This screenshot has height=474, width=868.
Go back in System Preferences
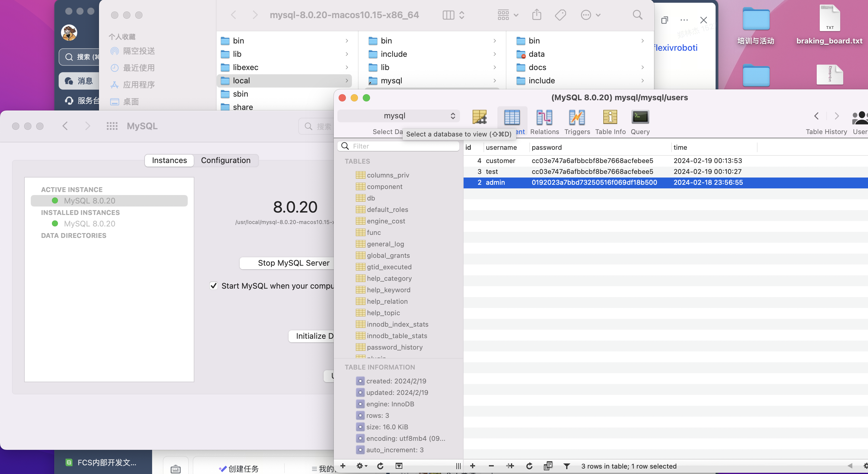click(x=65, y=126)
